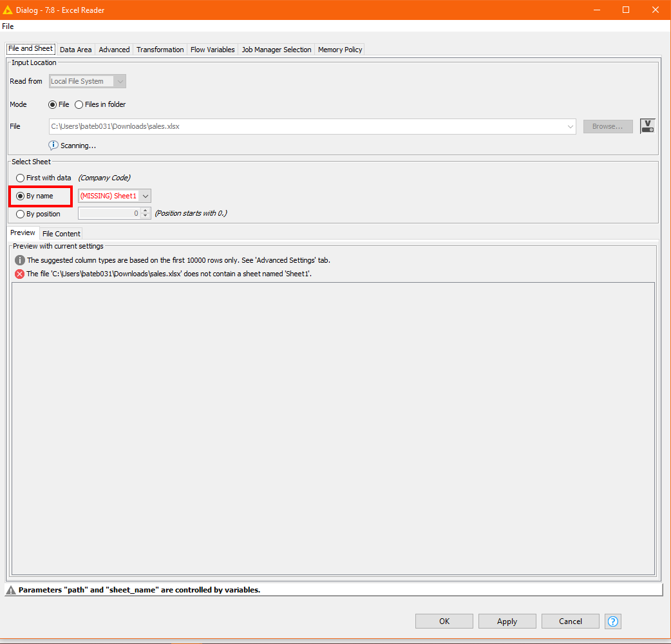Open the File menu

[x=8, y=26]
